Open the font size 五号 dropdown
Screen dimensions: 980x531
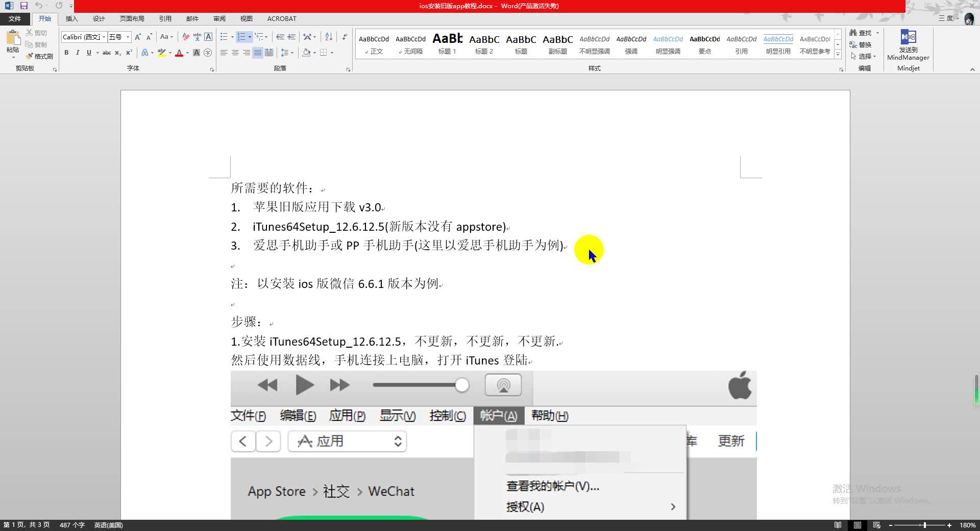[128, 37]
